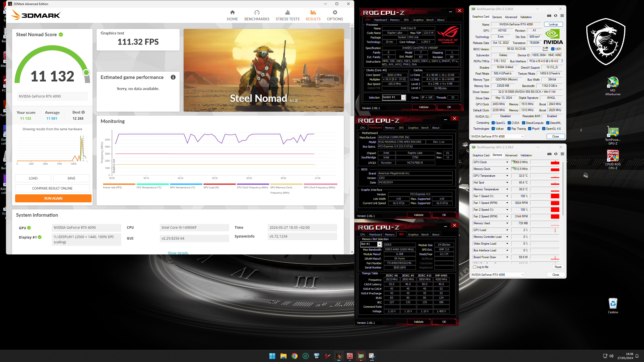Click Show details link under System information
Viewport: 644px width, 362px height.
point(178,253)
